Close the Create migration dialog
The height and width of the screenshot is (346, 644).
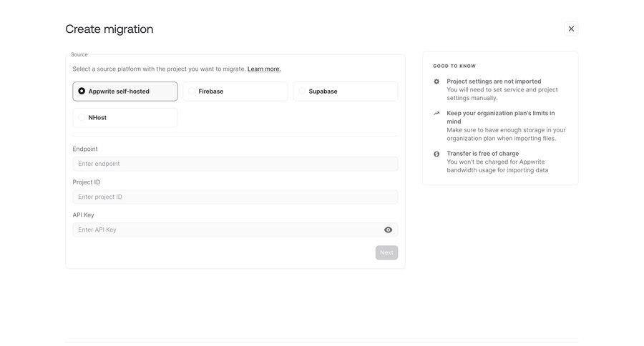(571, 29)
